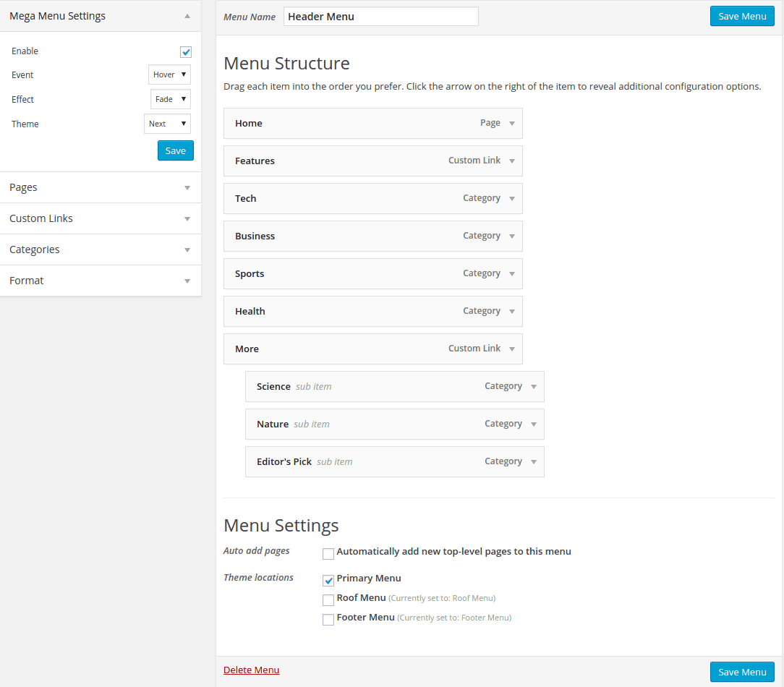Expand the Tech category item options

(x=512, y=198)
